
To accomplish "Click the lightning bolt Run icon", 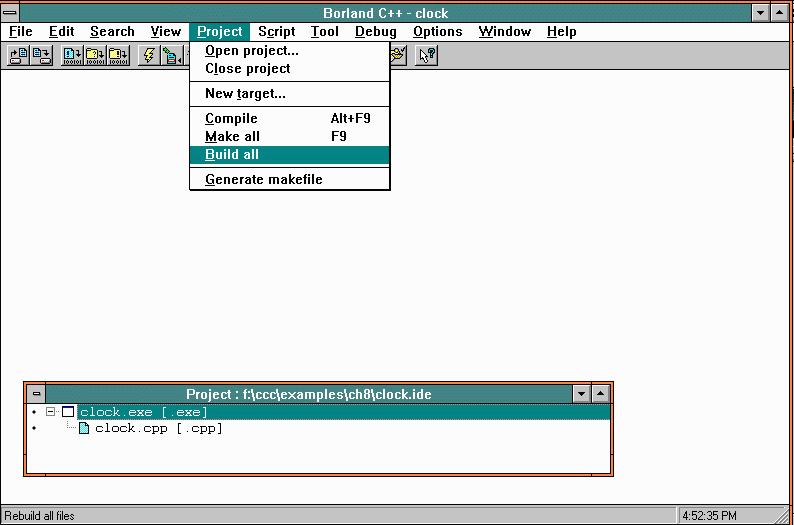I will (149, 56).
